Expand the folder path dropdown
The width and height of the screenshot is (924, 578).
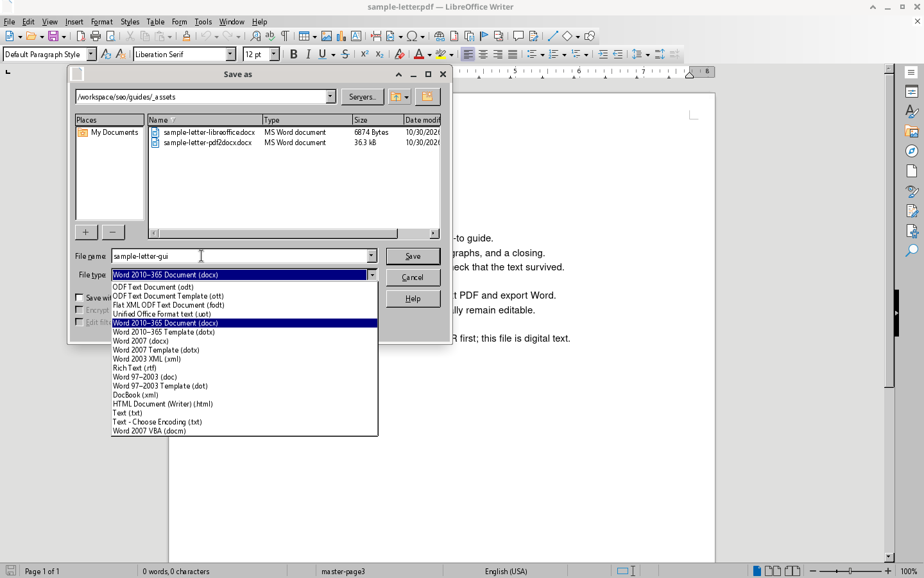tap(330, 97)
